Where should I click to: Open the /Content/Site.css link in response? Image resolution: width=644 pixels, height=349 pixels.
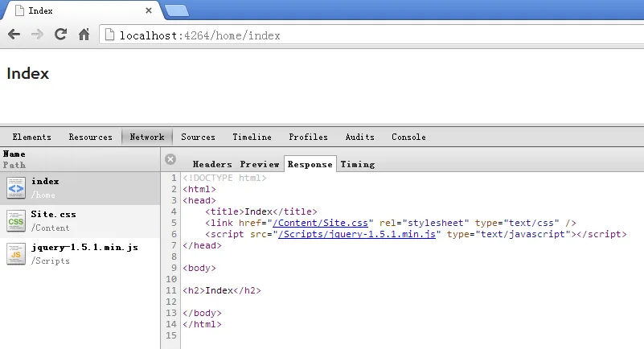coord(320,223)
